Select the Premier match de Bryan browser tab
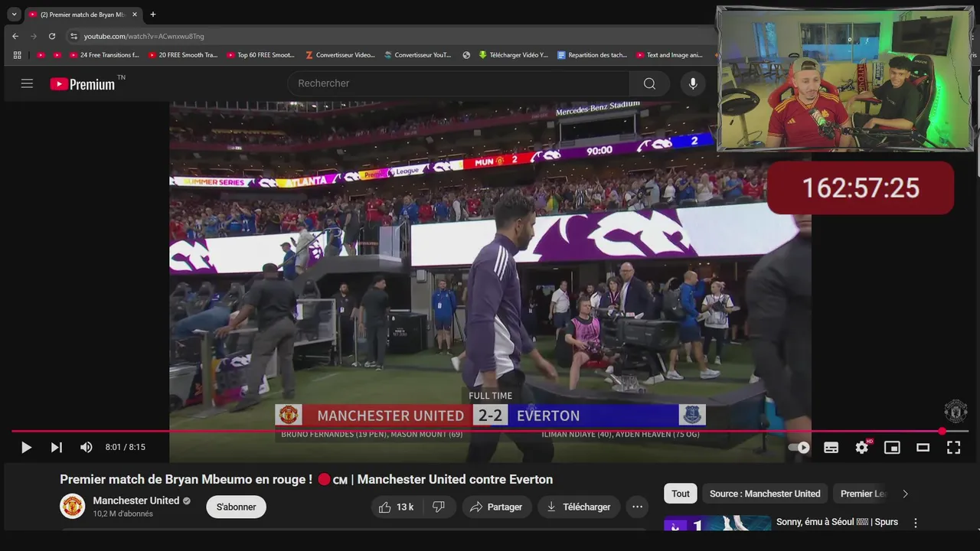Viewport: 980px width, 551px height. coord(83,15)
